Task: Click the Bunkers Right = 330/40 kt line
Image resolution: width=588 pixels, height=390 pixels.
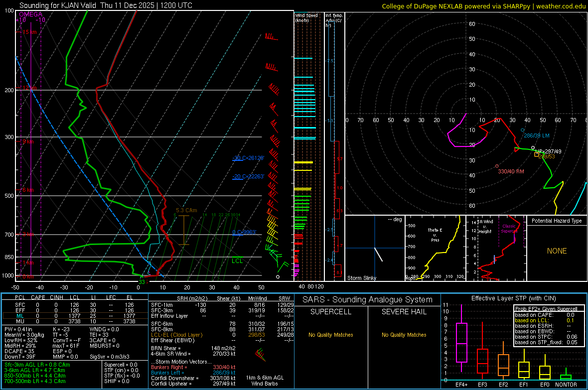Action: [193, 367]
